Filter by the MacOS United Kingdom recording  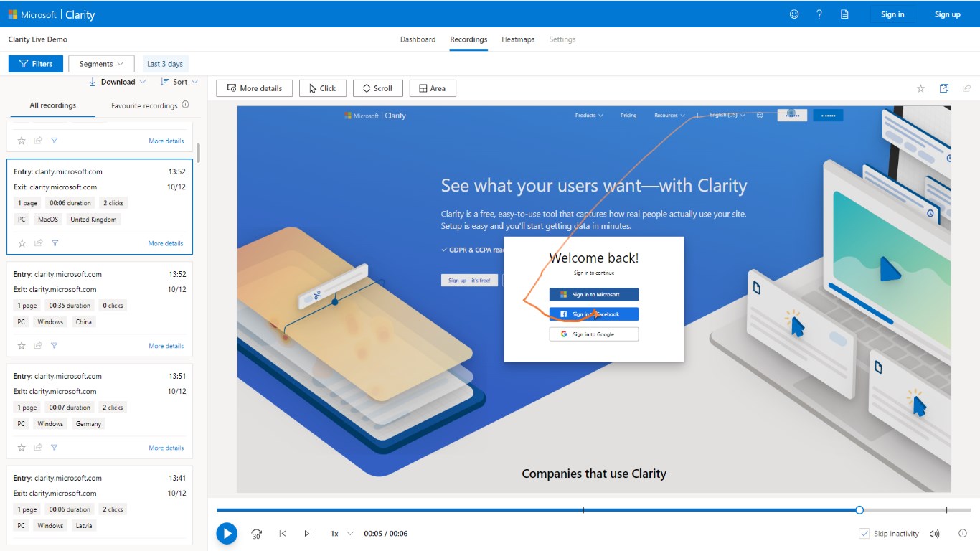click(x=55, y=243)
